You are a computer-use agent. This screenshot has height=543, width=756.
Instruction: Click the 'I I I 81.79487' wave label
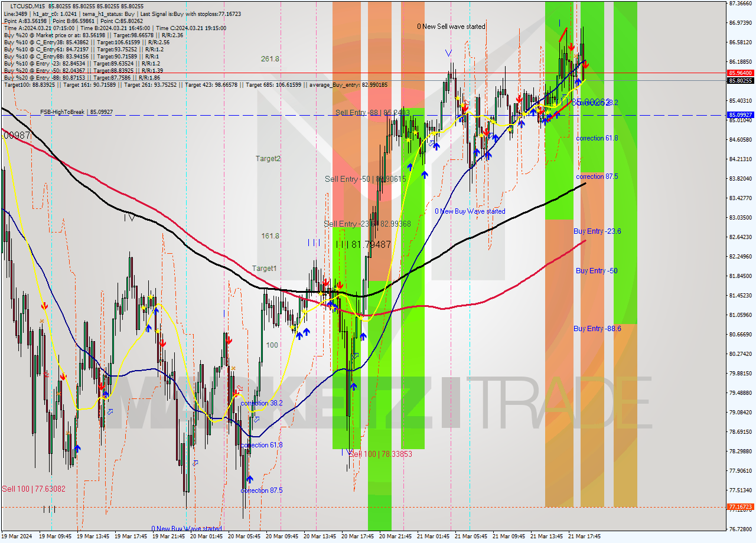tap(363, 244)
